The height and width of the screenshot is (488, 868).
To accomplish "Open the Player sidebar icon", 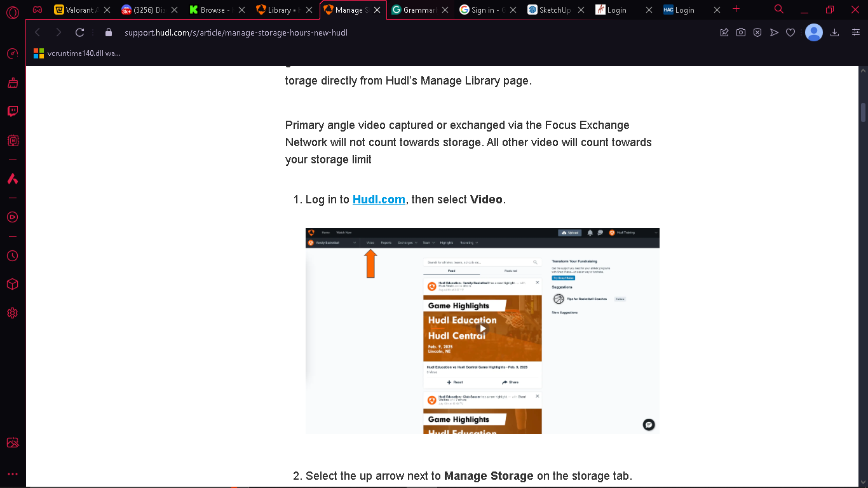I will [x=12, y=217].
